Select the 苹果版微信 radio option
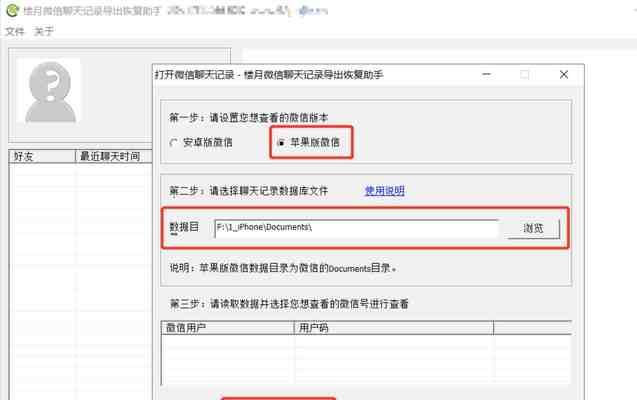 [x=309, y=143]
